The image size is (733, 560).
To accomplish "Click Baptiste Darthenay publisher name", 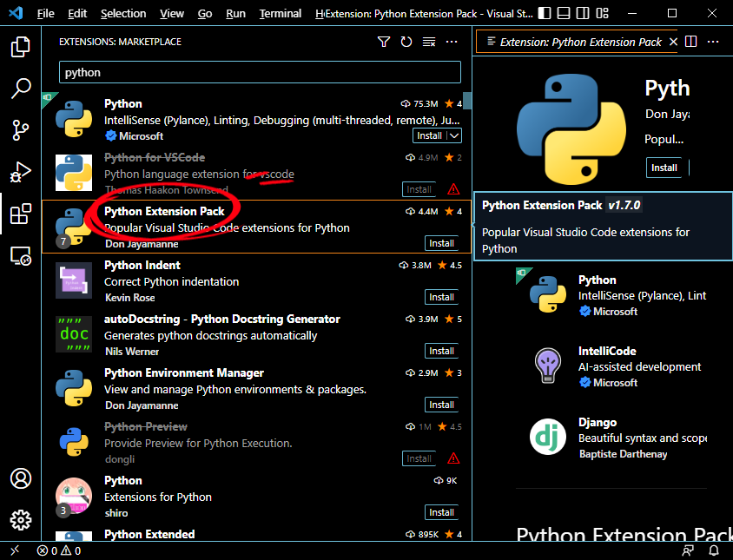I will pyautogui.click(x=624, y=454).
